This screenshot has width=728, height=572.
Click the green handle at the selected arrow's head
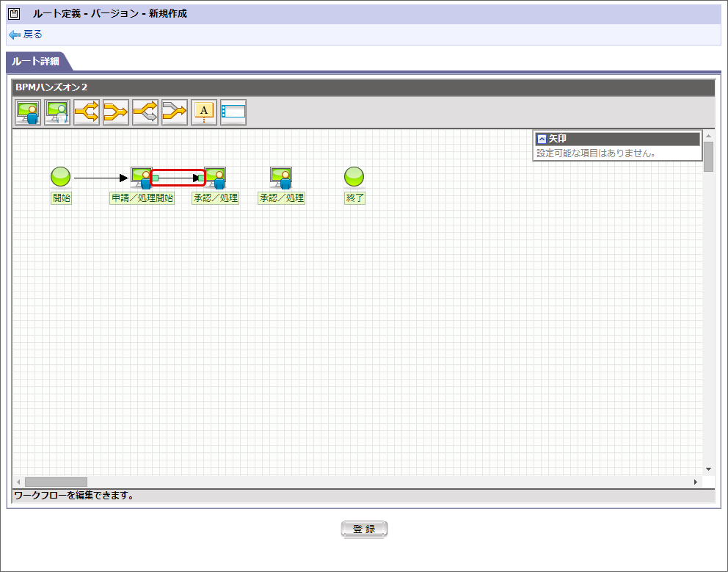pyautogui.click(x=201, y=178)
